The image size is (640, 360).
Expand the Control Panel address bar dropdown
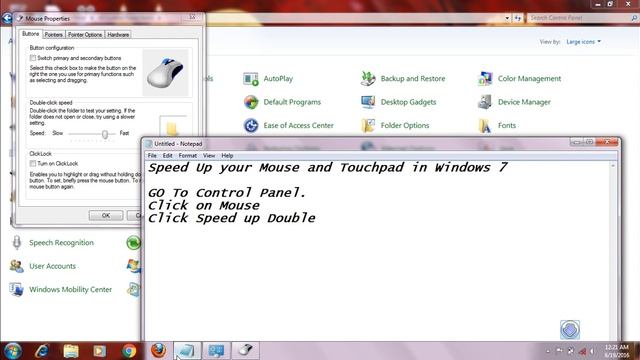point(507,18)
